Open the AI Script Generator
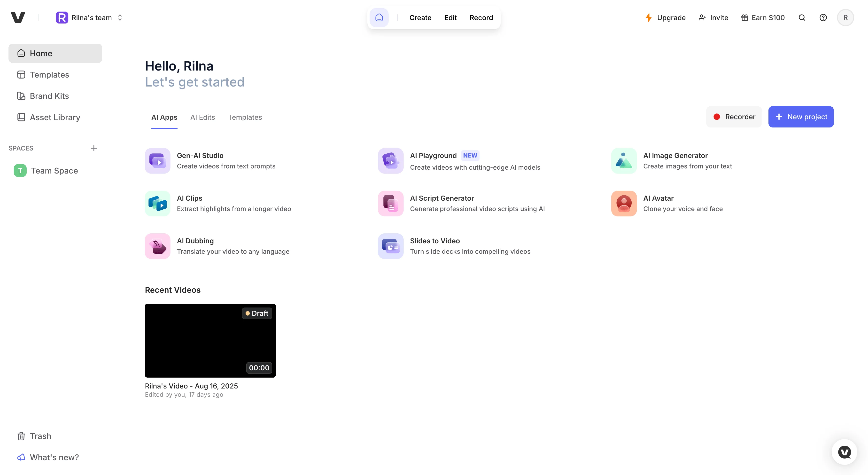 click(x=442, y=203)
